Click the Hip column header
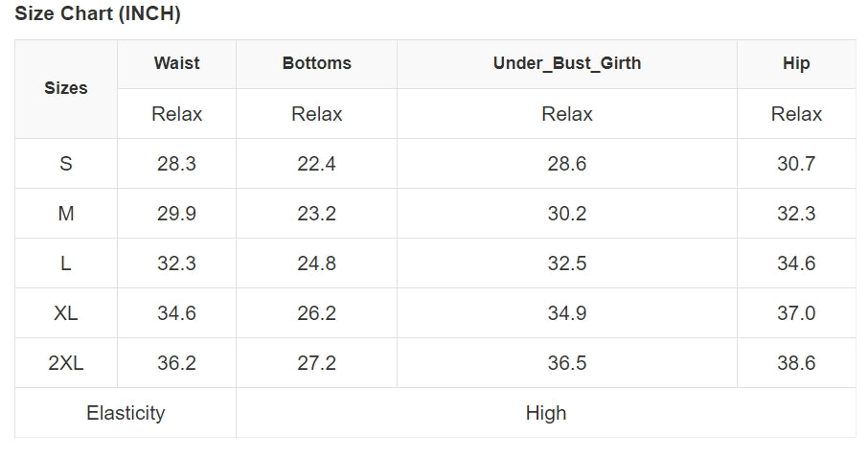 tap(796, 63)
